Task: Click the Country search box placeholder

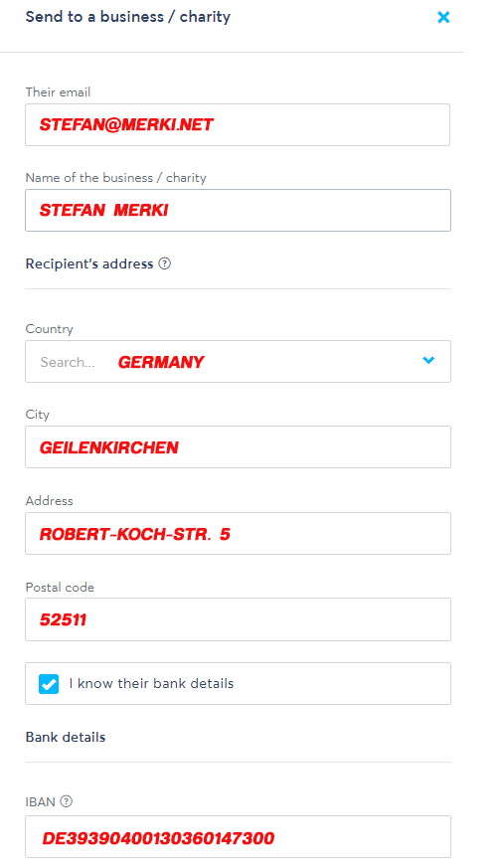Action: (68, 362)
